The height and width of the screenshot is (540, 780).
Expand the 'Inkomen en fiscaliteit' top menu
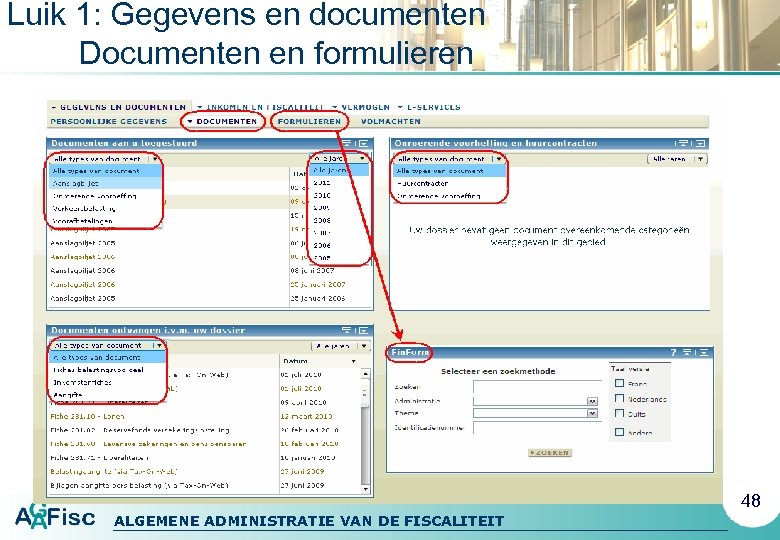tap(260, 107)
